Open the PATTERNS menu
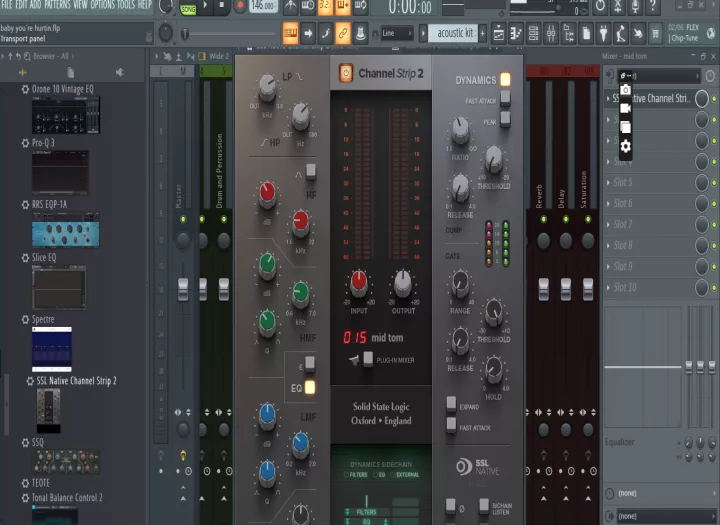Image resolution: width=720 pixels, height=525 pixels. pos(57,5)
